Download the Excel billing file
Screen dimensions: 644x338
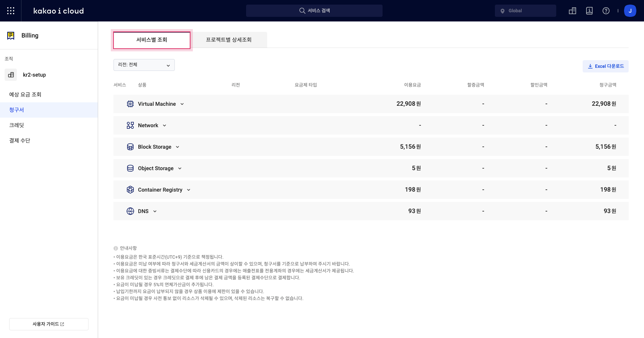tap(606, 66)
